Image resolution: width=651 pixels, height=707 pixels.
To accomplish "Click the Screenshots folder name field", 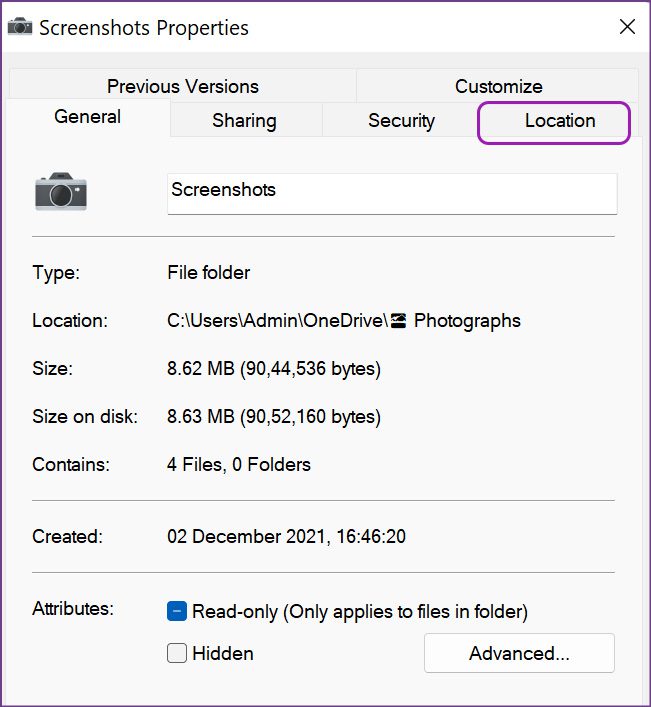I will [x=391, y=192].
